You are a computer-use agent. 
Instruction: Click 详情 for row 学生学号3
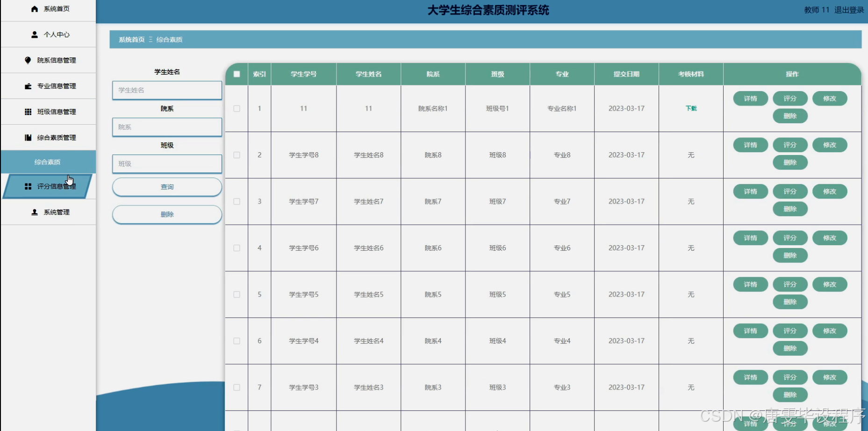[750, 377]
